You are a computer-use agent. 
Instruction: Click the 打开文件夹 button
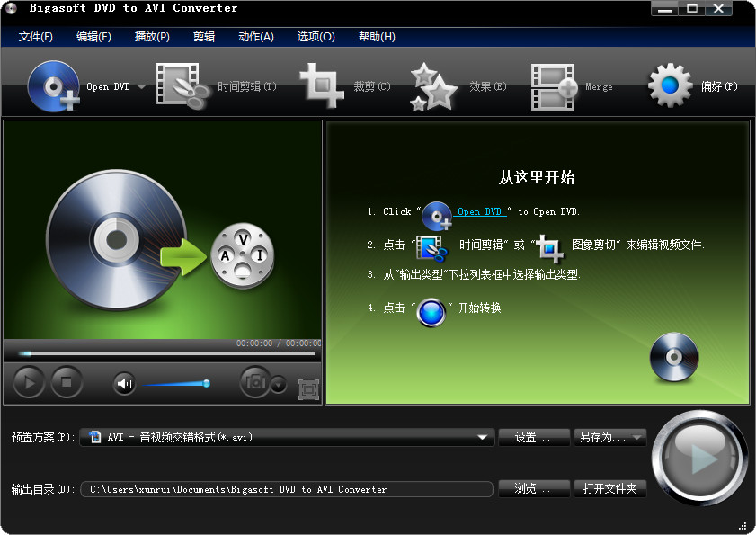click(x=609, y=488)
